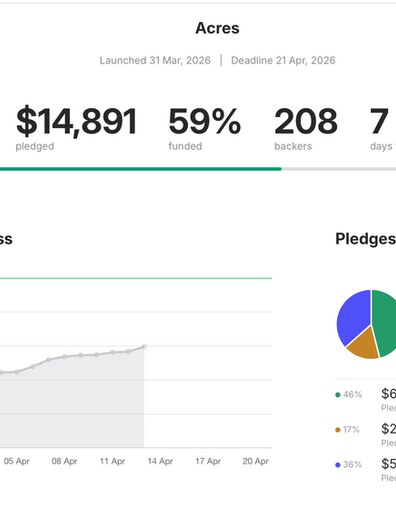The height and width of the screenshot is (528, 396).
Task: Click the 17% orange legend entry
Action: 347,430
